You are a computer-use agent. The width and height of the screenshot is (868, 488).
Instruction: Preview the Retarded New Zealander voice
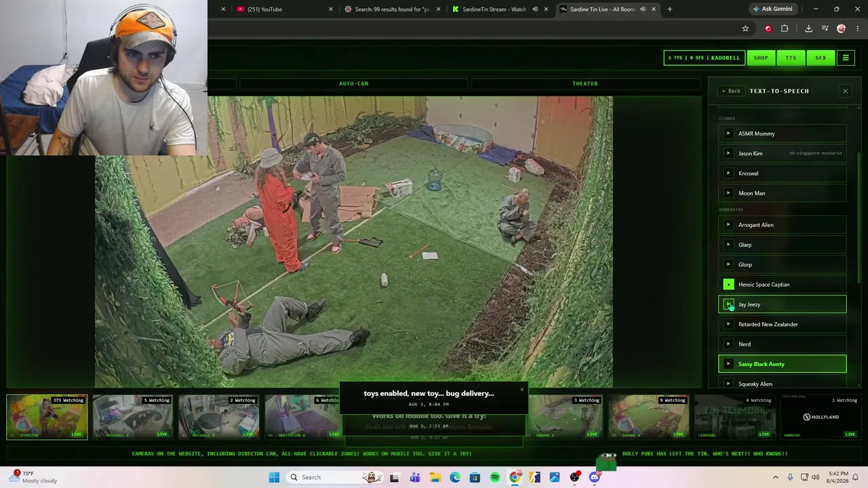coord(728,324)
